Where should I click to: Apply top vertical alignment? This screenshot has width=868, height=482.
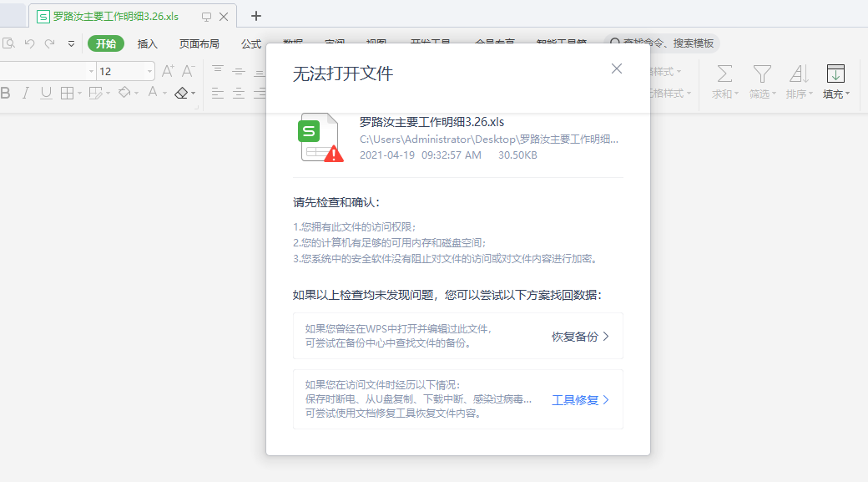pos(218,71)
